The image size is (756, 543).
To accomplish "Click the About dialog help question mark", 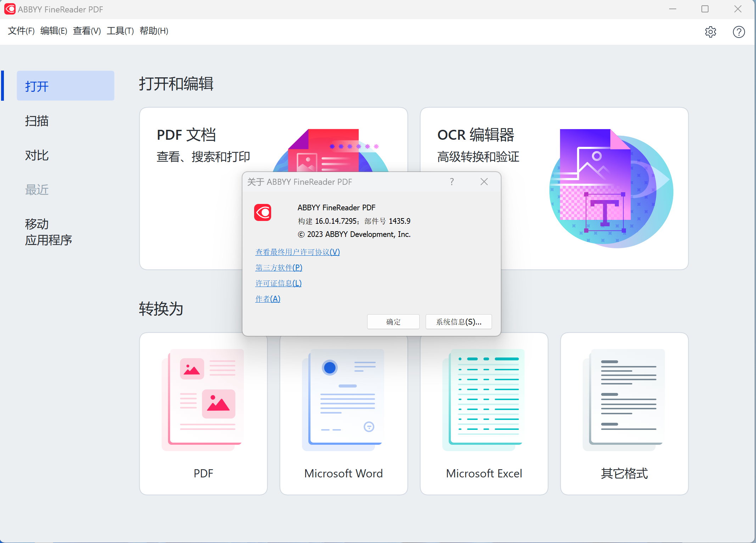I will click(x=452, y=182).
